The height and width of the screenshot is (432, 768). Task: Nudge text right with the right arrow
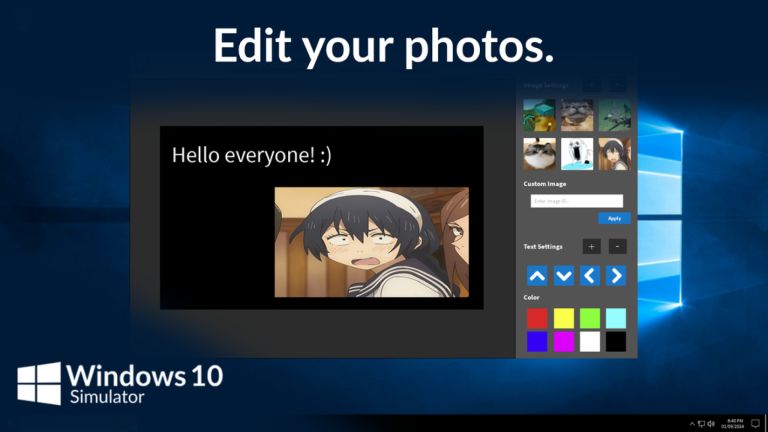pos(616,276)
